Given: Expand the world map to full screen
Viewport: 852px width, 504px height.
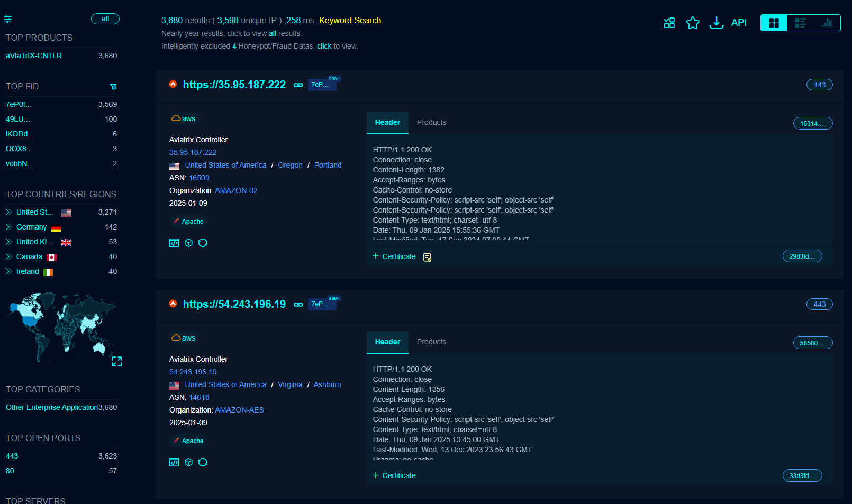Looking at the screenshot, I should pyautogui.click(x=117, y=362).
